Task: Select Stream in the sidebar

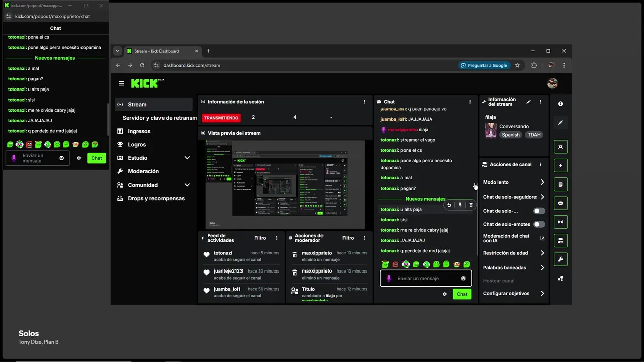Action: click(x=153, y=104)
